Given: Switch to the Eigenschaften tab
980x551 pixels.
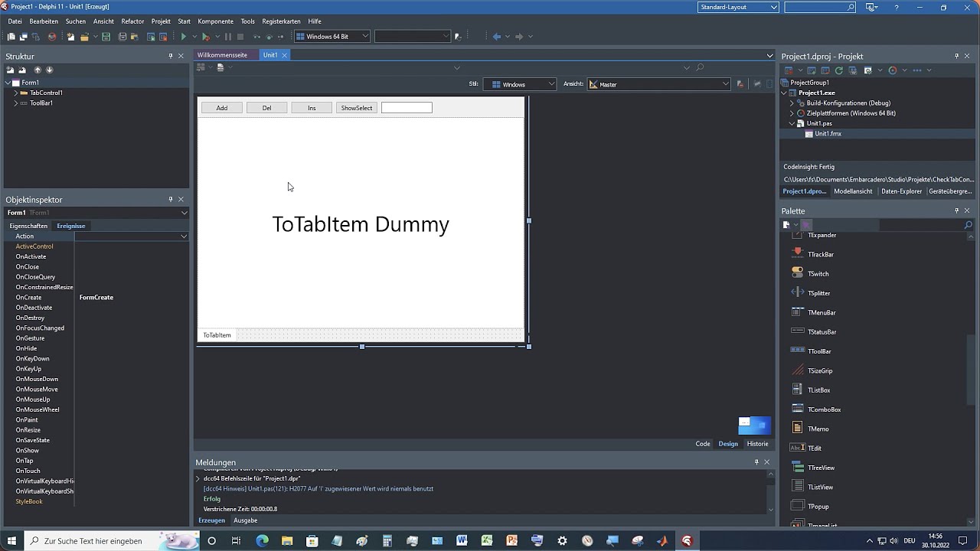Looking at the screenshot, I should click(x=28, y=226).
